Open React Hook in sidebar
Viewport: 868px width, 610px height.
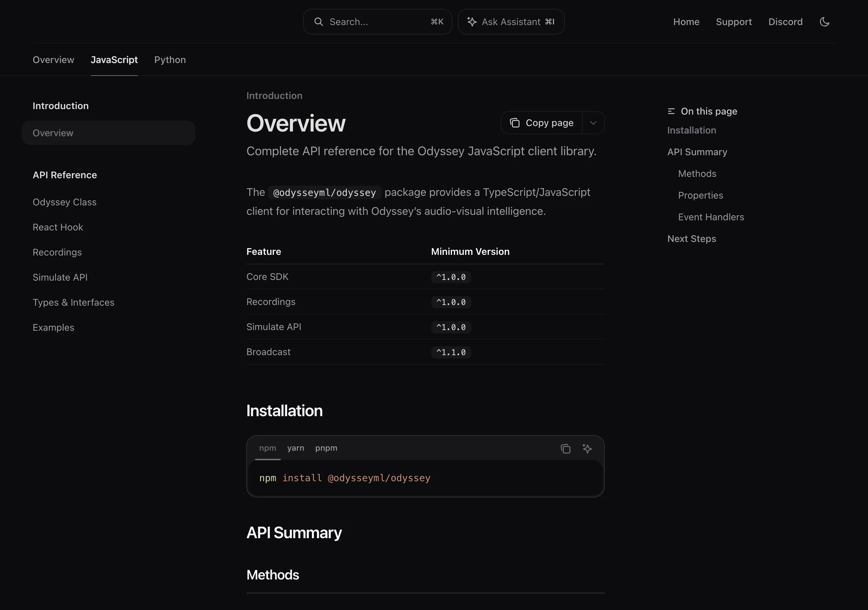(x=58, y=227)
